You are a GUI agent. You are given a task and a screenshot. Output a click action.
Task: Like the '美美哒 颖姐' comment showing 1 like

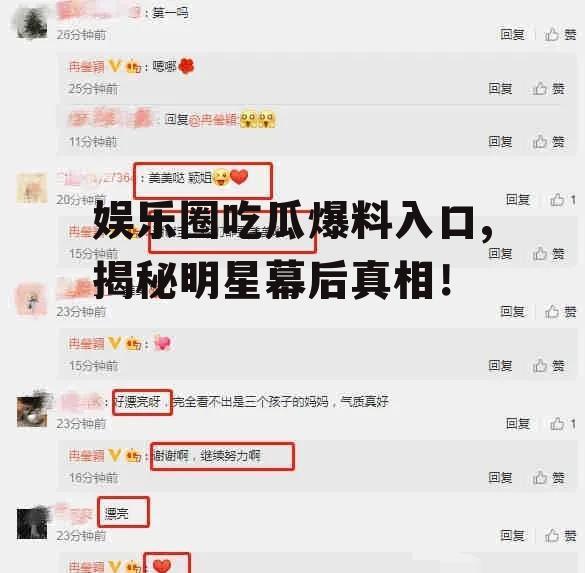click(563, 200)
